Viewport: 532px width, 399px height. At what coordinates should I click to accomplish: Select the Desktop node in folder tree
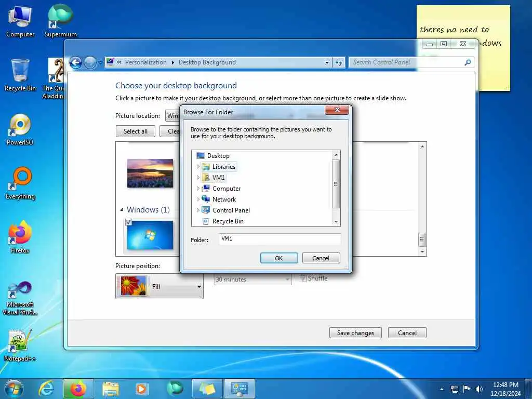218,156
